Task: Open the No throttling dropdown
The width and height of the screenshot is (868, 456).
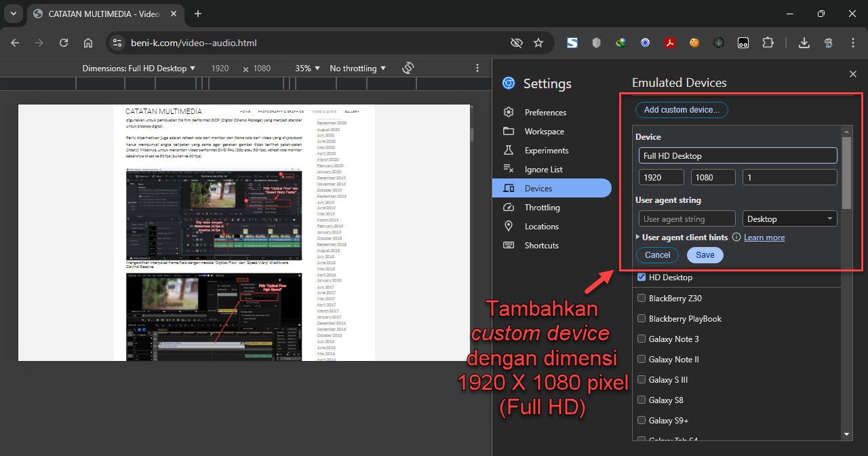Action: point(358,69)
